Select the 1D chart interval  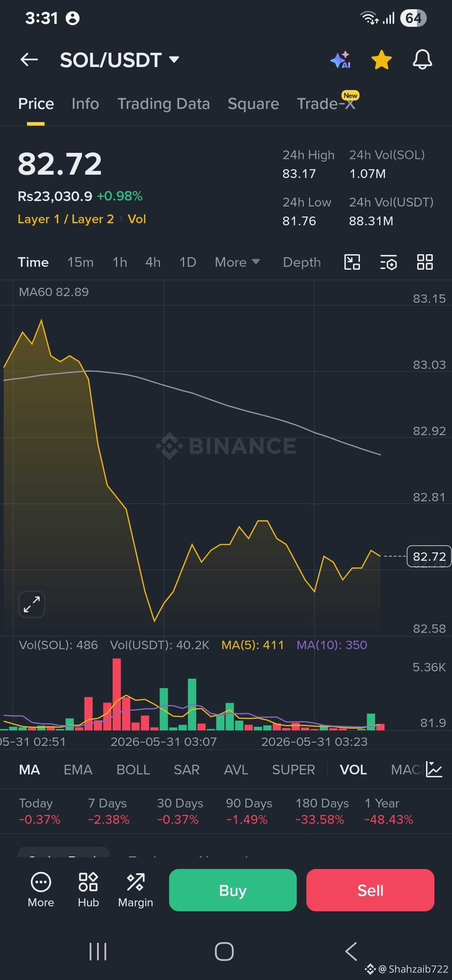click(187, 262)
